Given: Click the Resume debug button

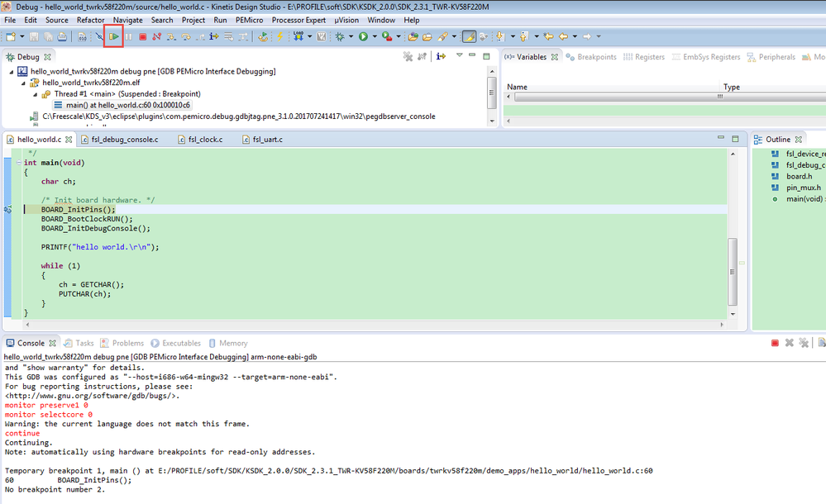Looking at the screenshot, I should pos(114,36).
